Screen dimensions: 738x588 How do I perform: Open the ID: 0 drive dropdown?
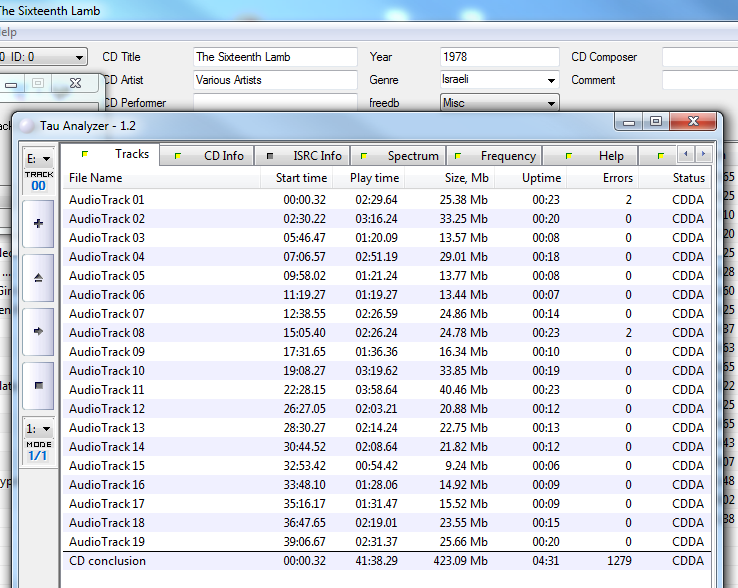tap(42, 57)
